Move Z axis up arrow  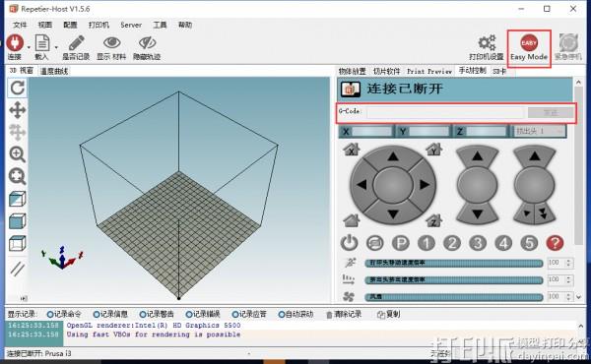pyautogui.click(x=477, y=155)
